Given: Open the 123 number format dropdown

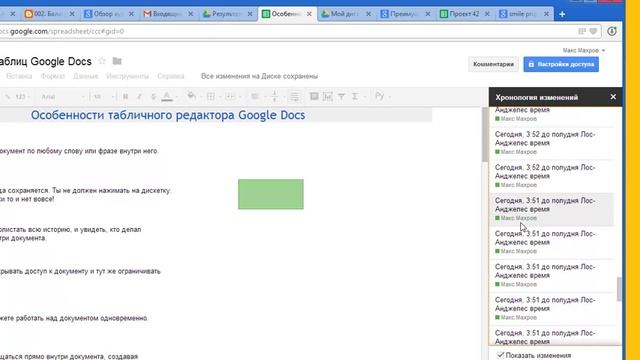Looking at the screenshot, I should (x=22, y=97).
